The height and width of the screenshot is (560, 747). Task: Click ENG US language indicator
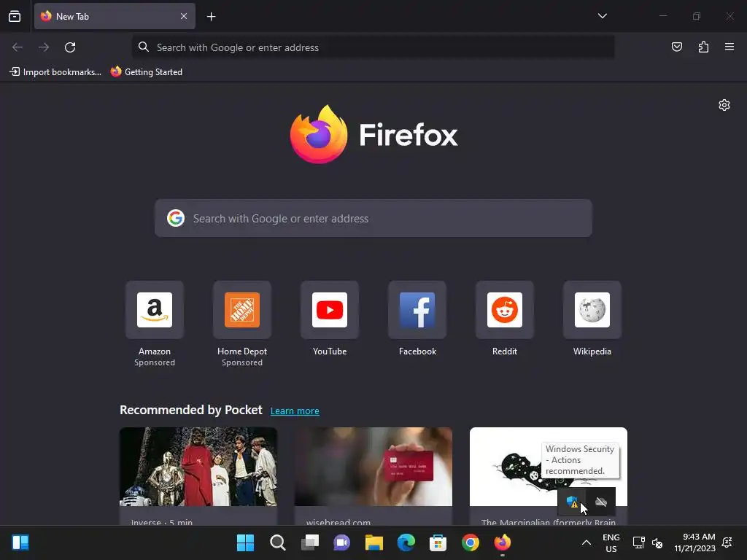[611, 542]
